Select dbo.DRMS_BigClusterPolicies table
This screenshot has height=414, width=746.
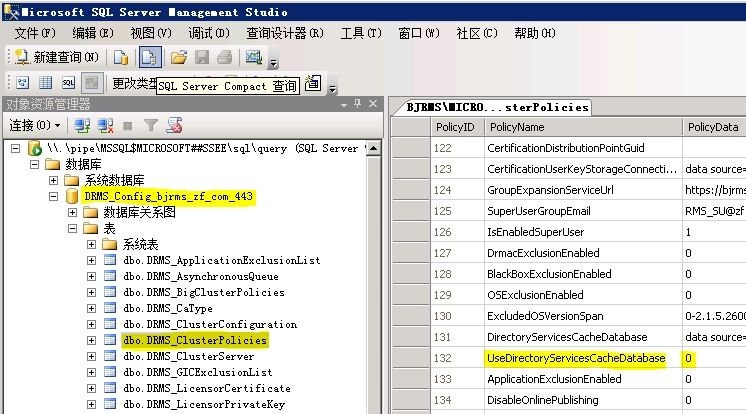(x=204, y=292)
